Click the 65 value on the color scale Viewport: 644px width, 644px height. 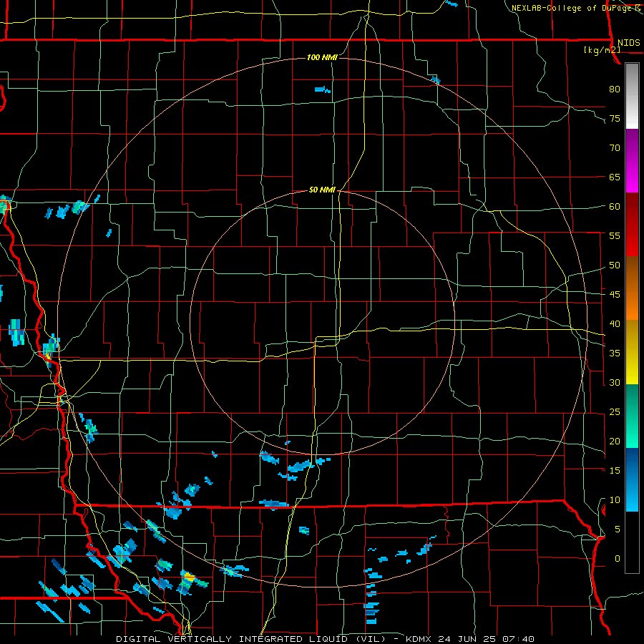tap(615, 177)
